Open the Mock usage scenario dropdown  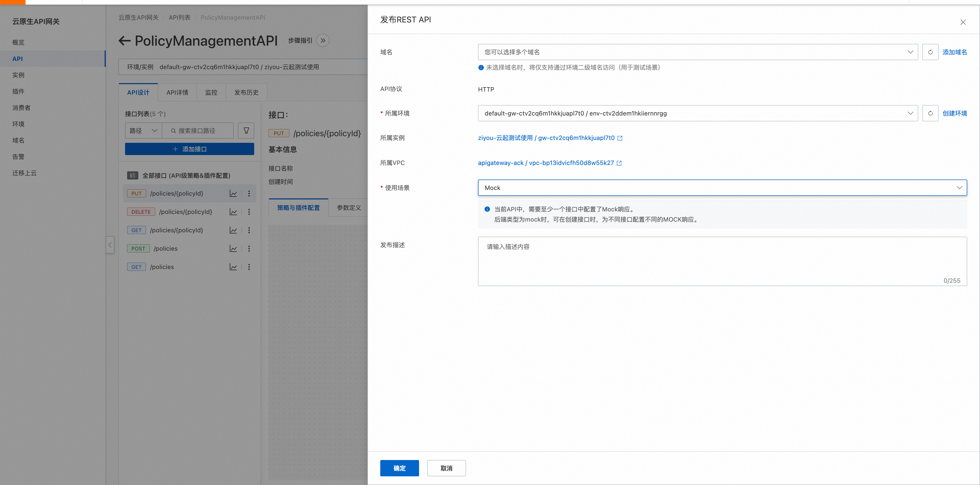tap(722, 188)
